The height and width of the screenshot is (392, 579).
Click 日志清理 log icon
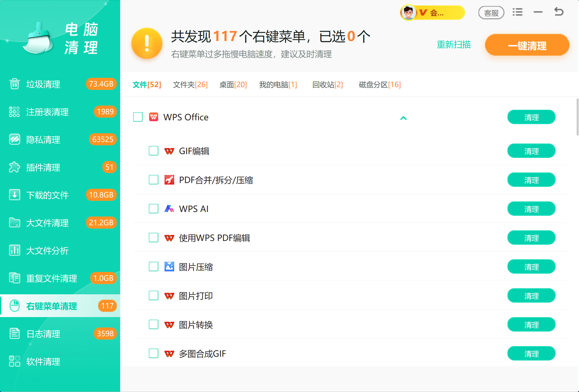pyautogui.click(x=14, y=334)
